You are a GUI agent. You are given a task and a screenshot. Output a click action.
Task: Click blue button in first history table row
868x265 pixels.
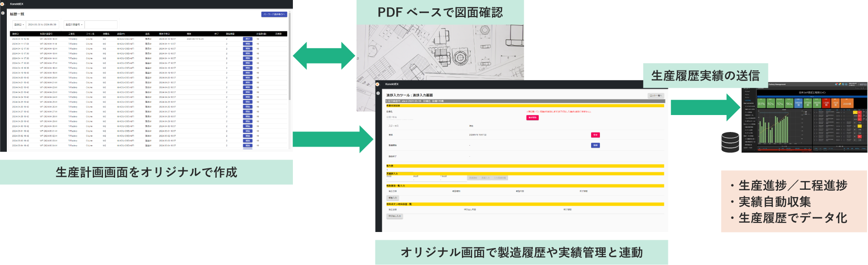[x=248, y=39]
